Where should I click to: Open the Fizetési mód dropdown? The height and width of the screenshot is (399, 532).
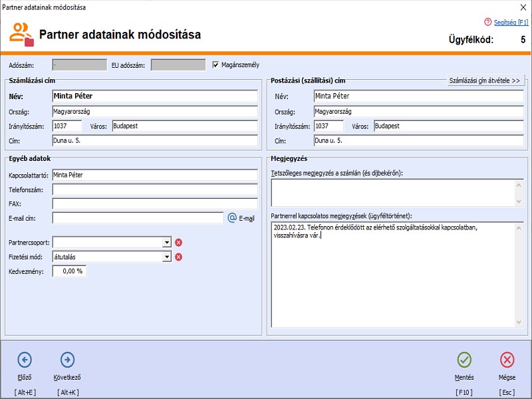tap(167, 257)
